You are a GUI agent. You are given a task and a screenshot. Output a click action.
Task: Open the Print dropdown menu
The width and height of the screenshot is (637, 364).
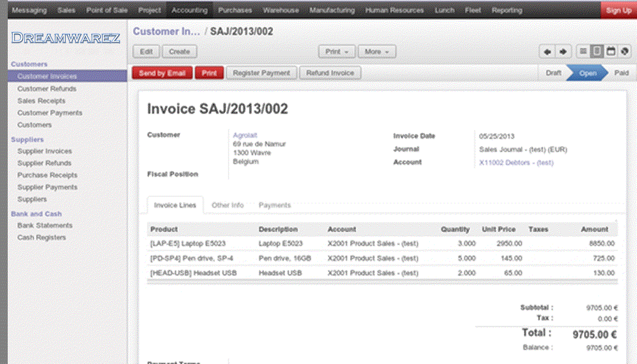tap(336, 51)
